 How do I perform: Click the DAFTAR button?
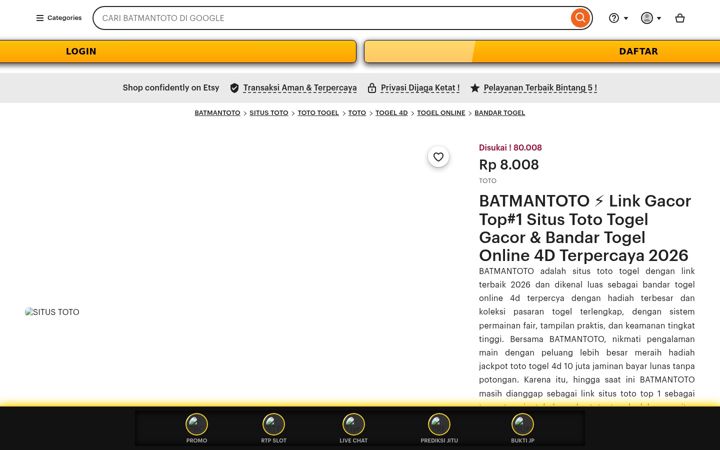click(x=542, y=51)
